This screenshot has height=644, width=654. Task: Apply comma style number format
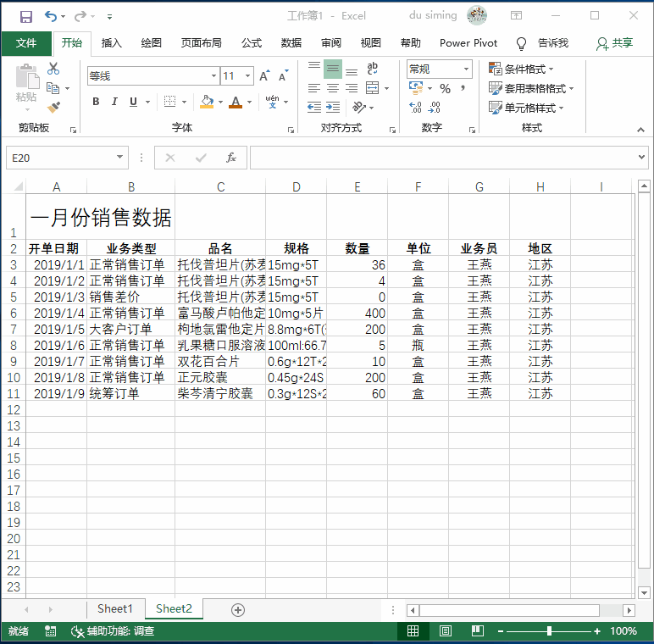coord(463,88)
